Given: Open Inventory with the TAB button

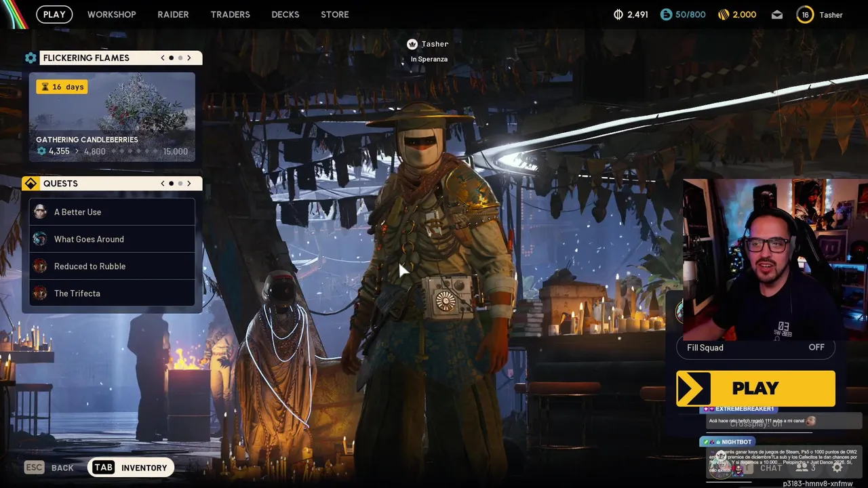Looking at the screenshot, I should (x=131, y=468).
